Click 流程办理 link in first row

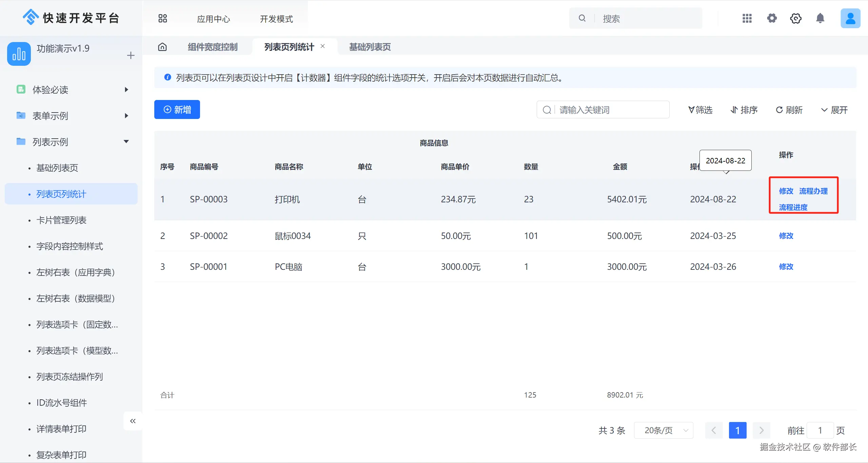(x=813, y=191)
